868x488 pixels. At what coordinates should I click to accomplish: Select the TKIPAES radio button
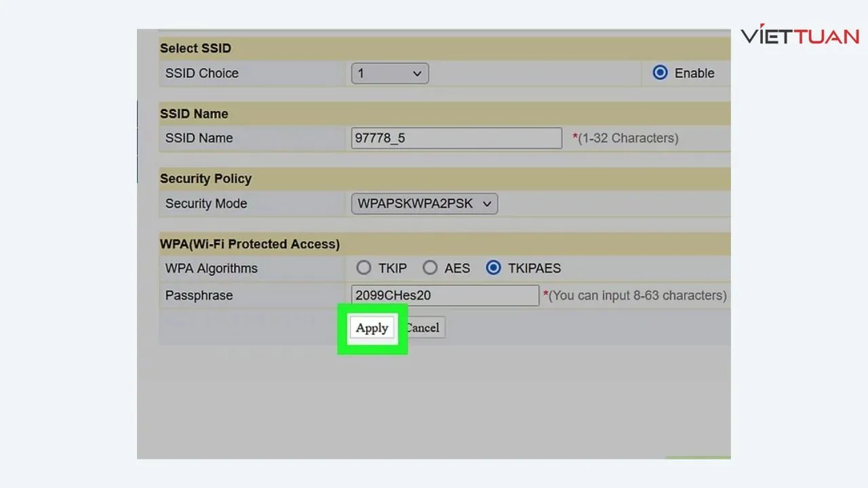(494, 268)
